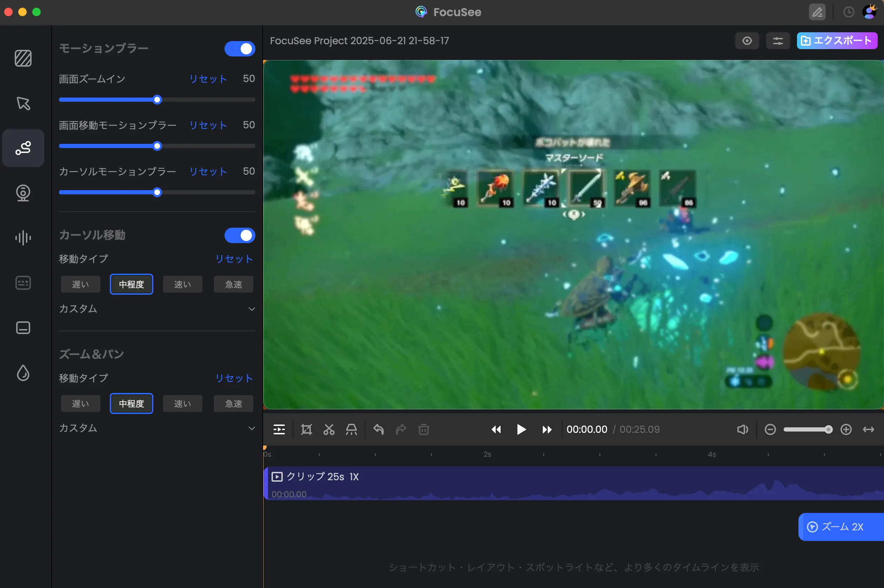Screen dimensions: 884x588
Task: Select 急速 for ズーム&パン type
Action: click(234, 403)
